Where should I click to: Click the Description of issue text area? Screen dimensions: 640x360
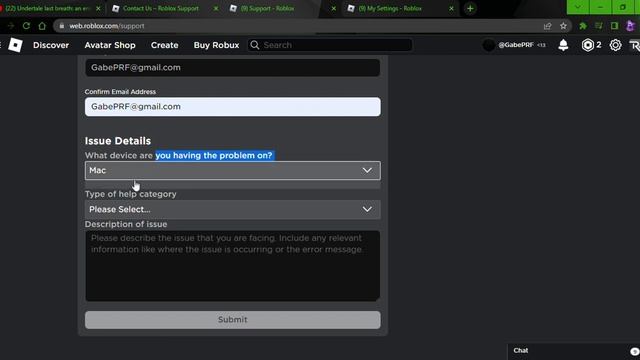[233, 266]
